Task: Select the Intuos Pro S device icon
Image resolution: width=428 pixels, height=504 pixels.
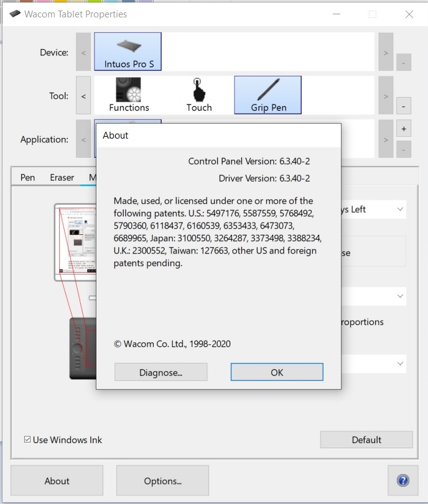Action: pos(128,52)
